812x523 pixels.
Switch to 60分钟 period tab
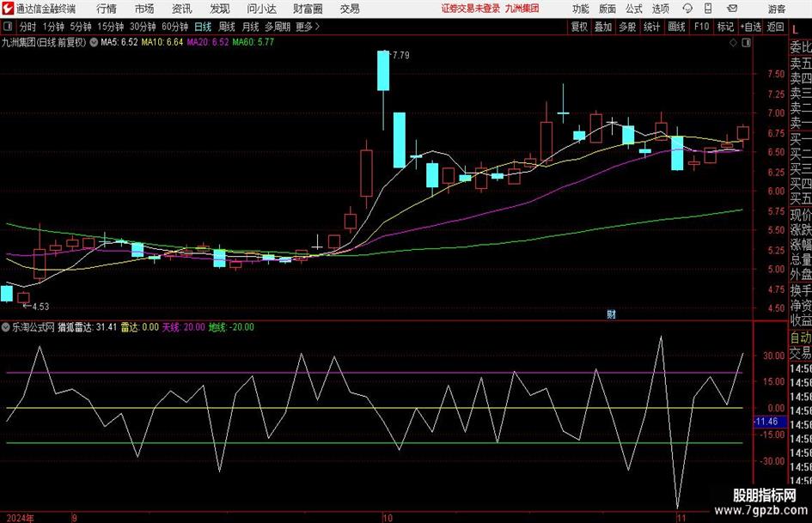pos(174,27)
